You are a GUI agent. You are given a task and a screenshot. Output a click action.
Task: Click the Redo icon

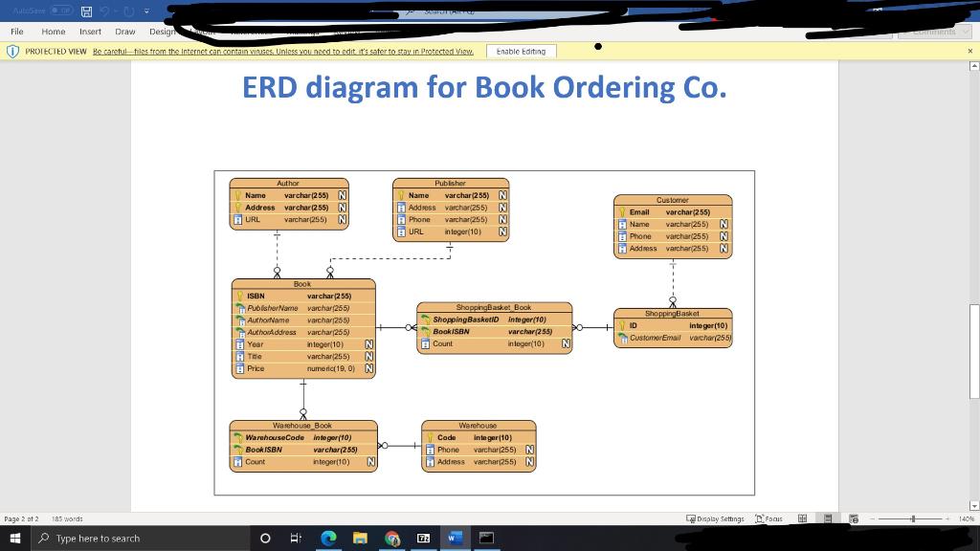(129, 11)
